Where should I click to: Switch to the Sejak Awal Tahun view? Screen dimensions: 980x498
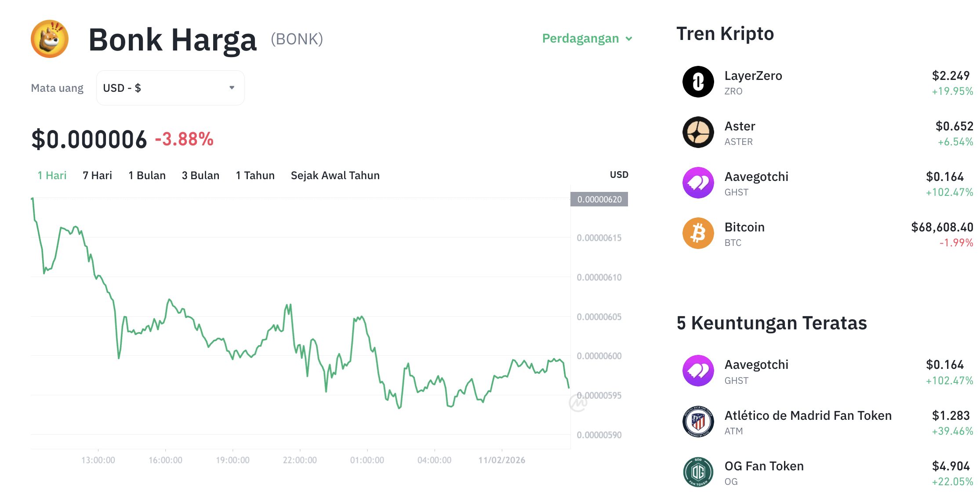pos(335,175)
